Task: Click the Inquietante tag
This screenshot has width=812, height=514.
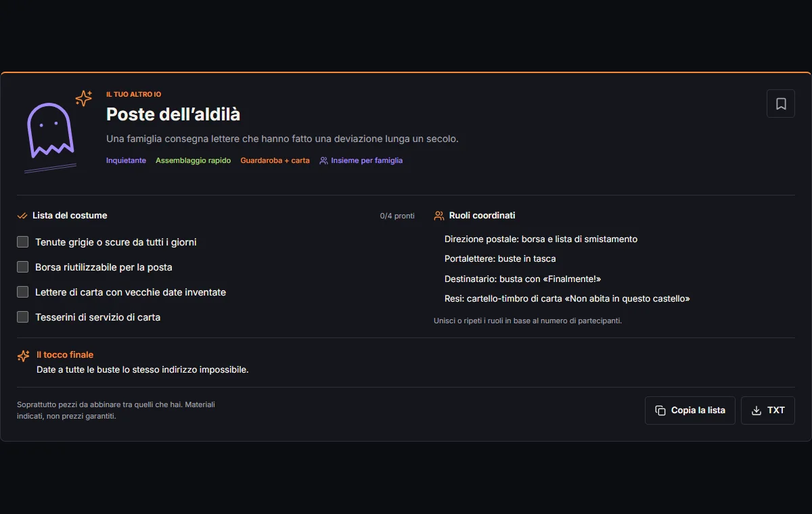Action: pos(126,161)
